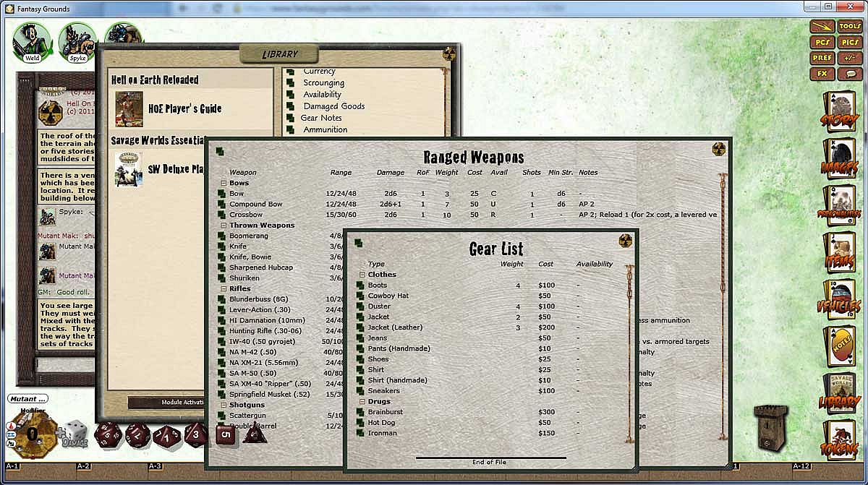Click the Library chapter list scrollbar

tap(446, 101)
